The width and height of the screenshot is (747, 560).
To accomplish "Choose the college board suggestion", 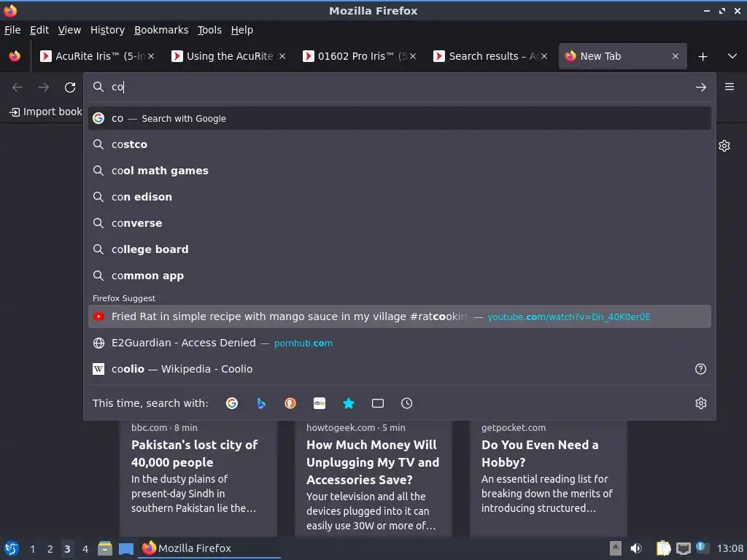I will (x=399, y=249).
